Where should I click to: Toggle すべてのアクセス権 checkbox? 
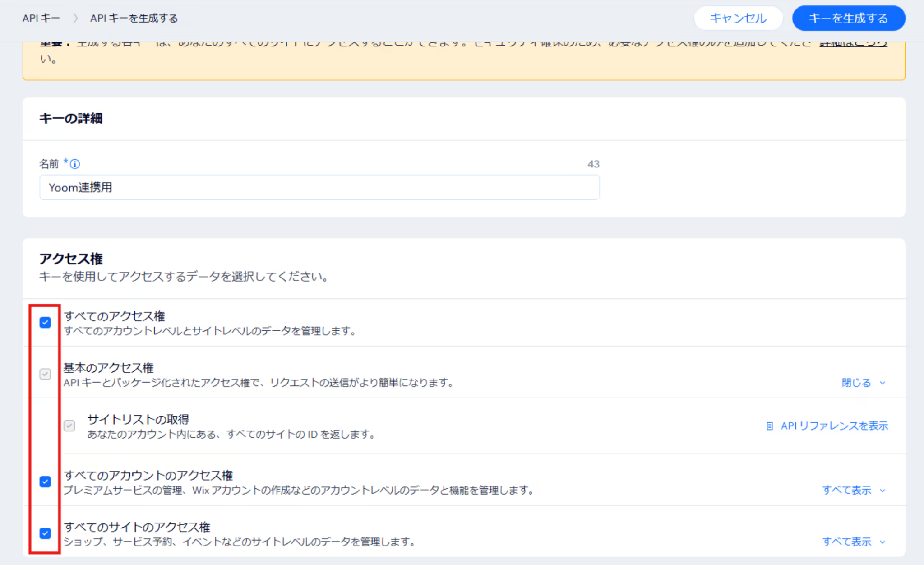click(x=45, y=322)
